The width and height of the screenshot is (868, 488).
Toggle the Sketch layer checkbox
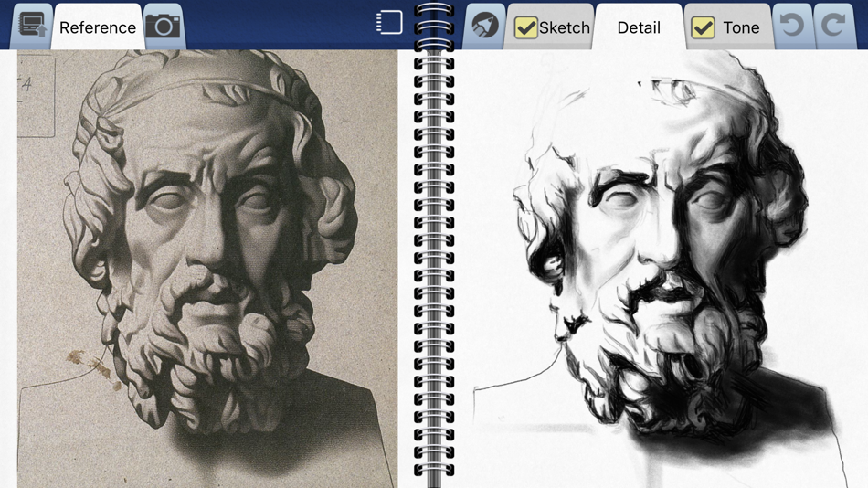(525, 27)
